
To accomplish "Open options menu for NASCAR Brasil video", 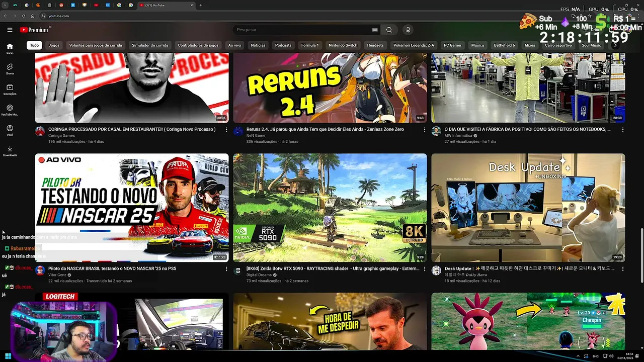I will [226, 269].
